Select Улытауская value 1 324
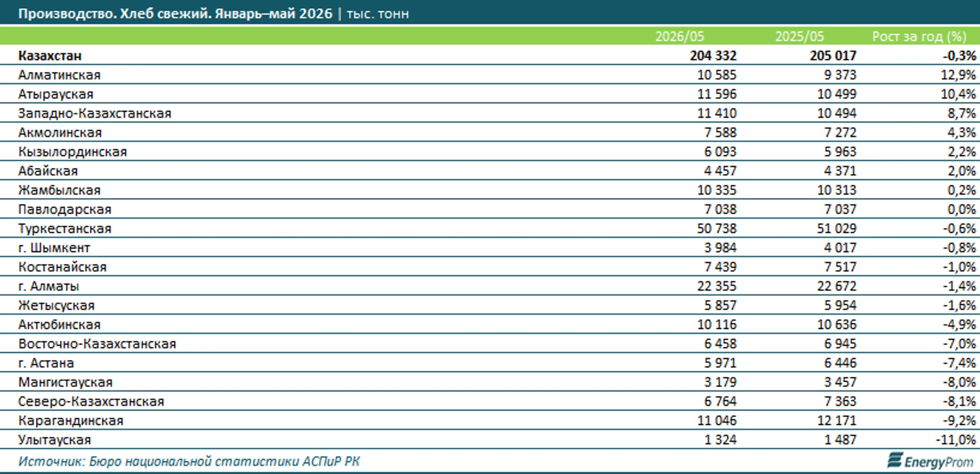Image resolution: width=980 pixels, height=474 pixels. 720,440
